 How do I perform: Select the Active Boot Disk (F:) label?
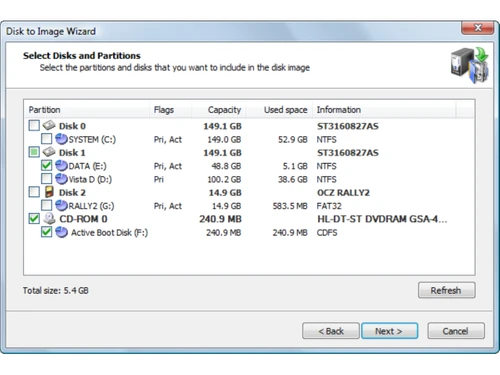[x=109, y=233]
